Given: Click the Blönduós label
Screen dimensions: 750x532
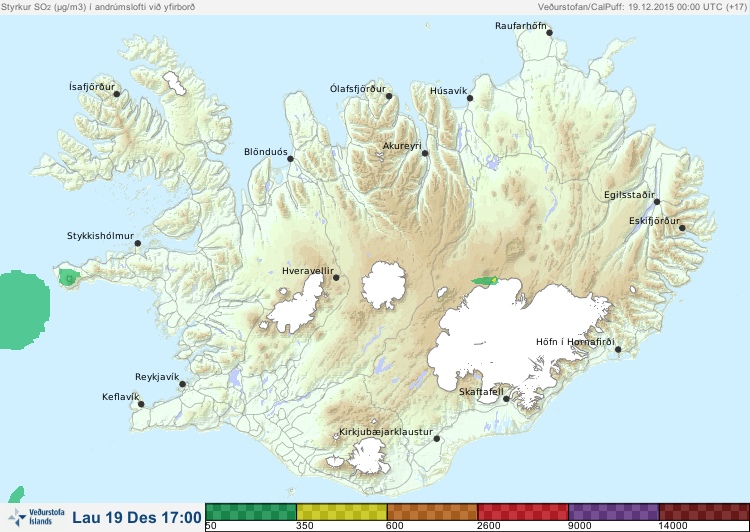Looking at the screenshot, I should tap(266, 152).
